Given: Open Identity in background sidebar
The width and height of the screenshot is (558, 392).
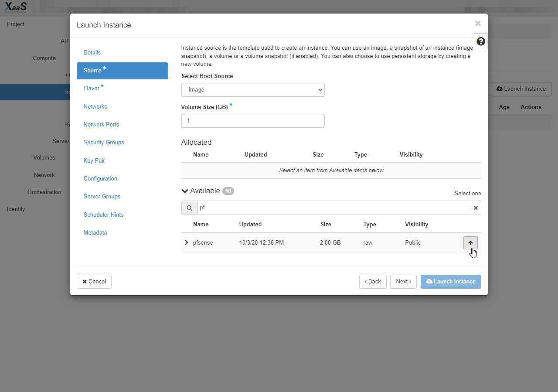Looking at the screenshot, I should pos(16,209).
